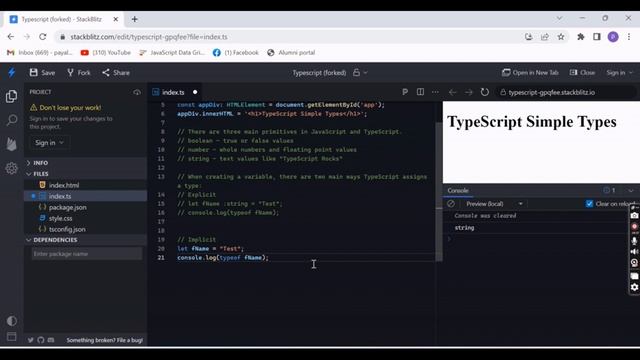This screenshot has height=360, width=640.
Task: Click the console info count badge
Action: click(609, 191)
